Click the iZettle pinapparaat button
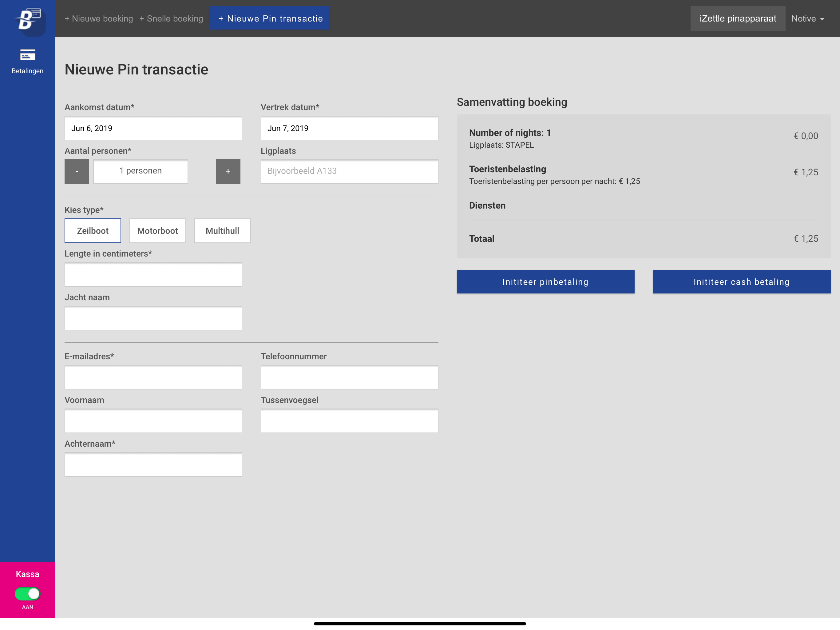The image size is (840, 630). click(738, 18)
